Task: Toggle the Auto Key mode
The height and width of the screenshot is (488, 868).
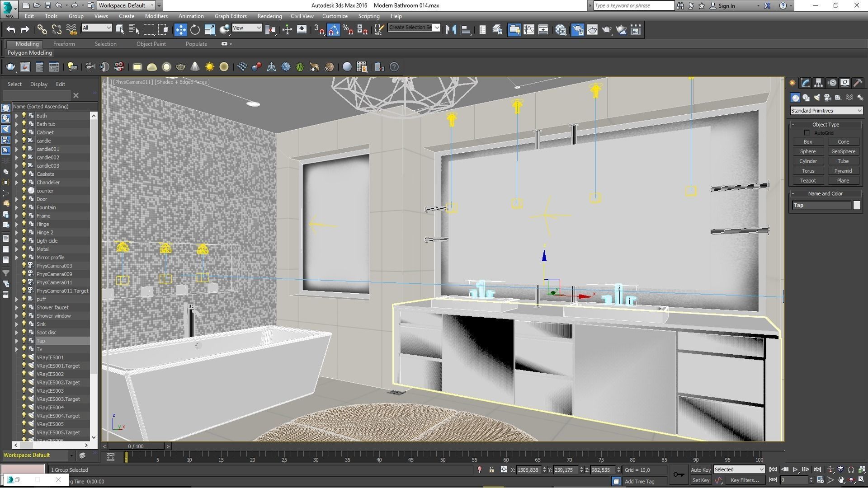Action: coord(700,470)
